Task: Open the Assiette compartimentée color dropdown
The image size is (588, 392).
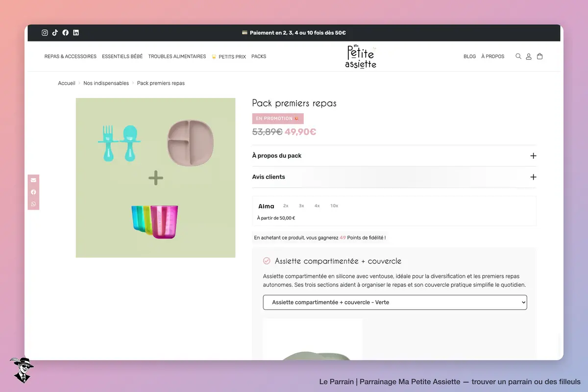Action: click(x=395, y=302)
